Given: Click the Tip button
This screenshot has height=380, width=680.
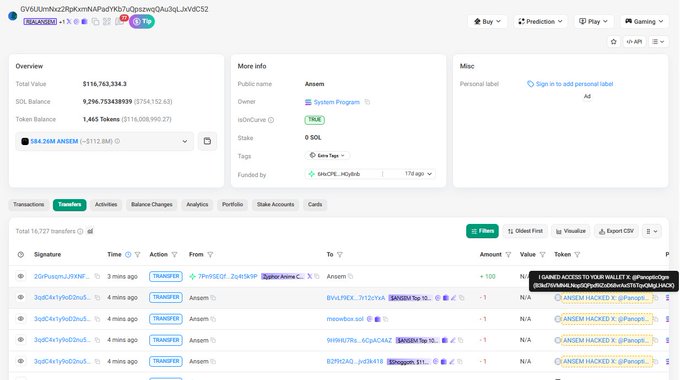Looking at the screenshot, I should pyautogui.click(x=142, y=21).
